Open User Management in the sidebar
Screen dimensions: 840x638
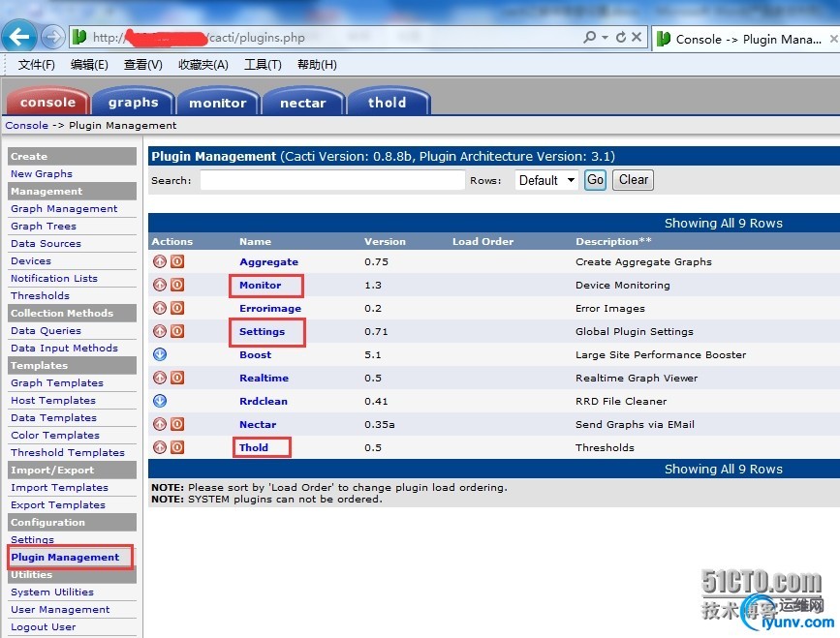pos(60,610)
